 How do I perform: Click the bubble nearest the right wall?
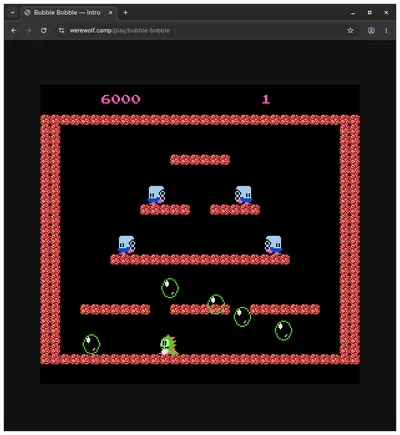283,330
